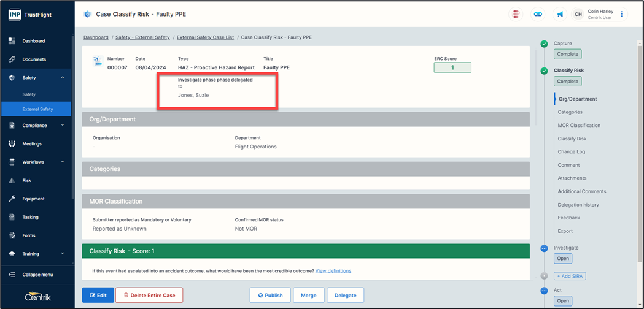
Task: Collapse the Safety sidebar section
Action: [x=62, y=78]
